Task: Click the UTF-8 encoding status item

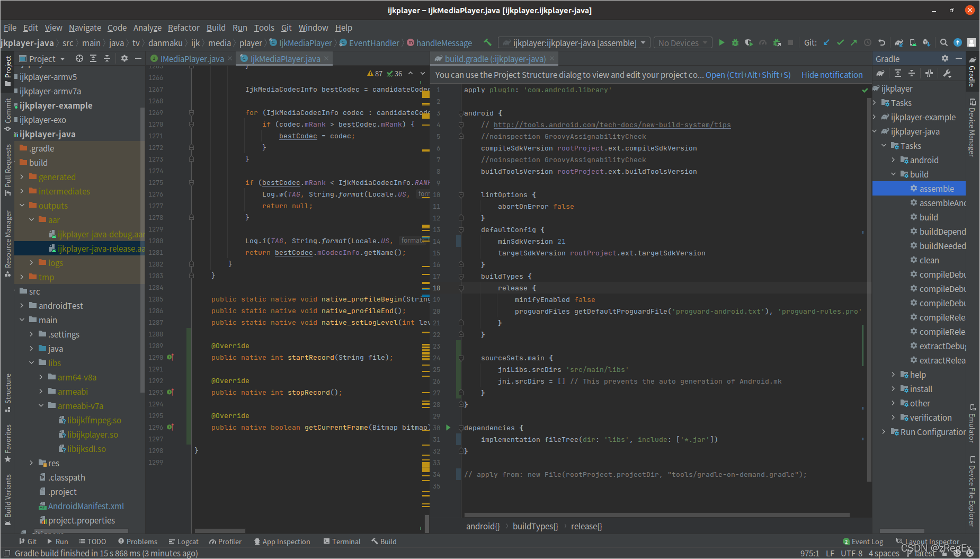Action: tap(851, 553)
